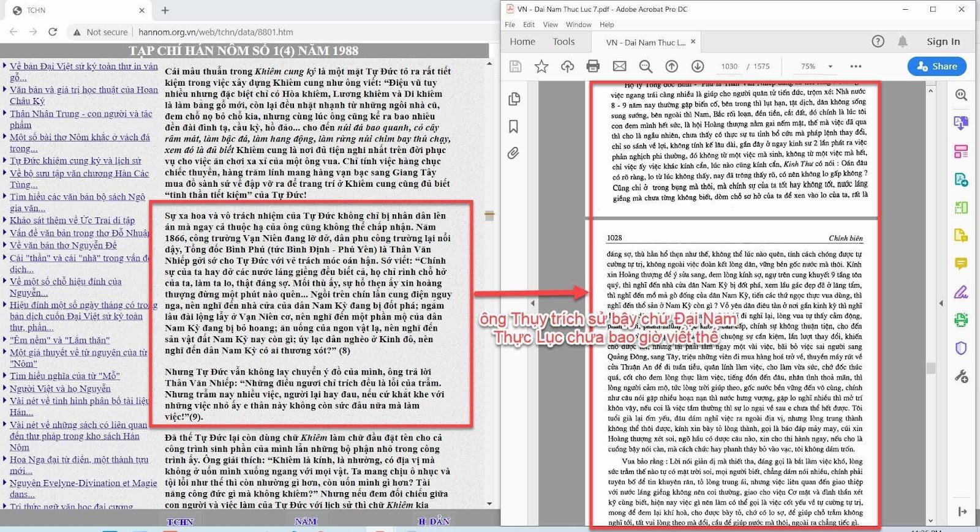Open the 'Người Việt và họ Nguyễn' link
This screenshot has height=532, width=980.
tap(60, 389)
